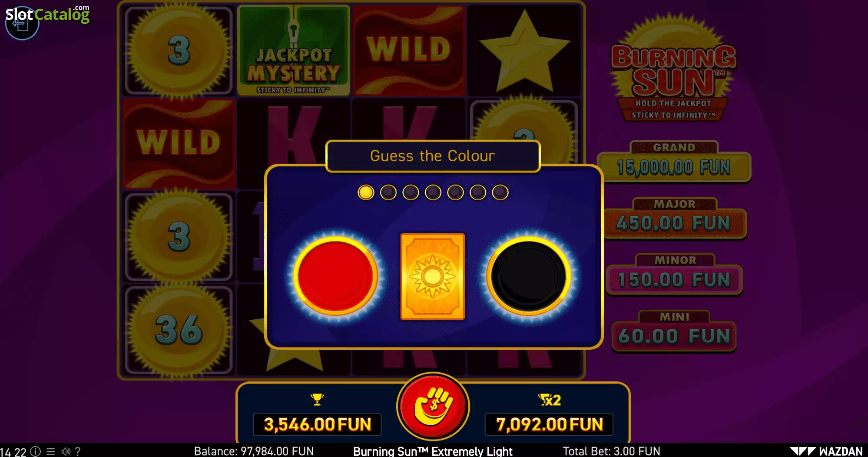Screen dimensions: 868x457
Task: Click the Wazdan logo
Action: pos(826,451)
